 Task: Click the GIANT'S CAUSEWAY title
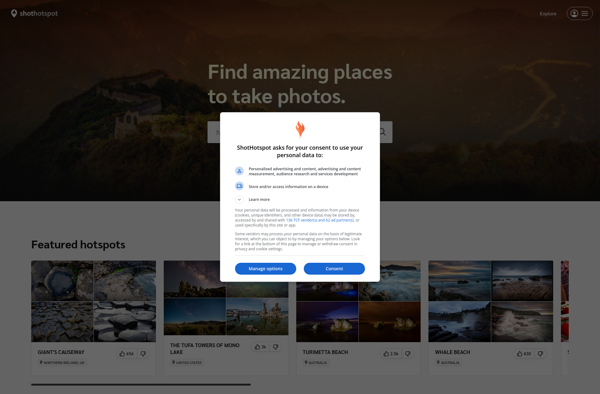61,352
